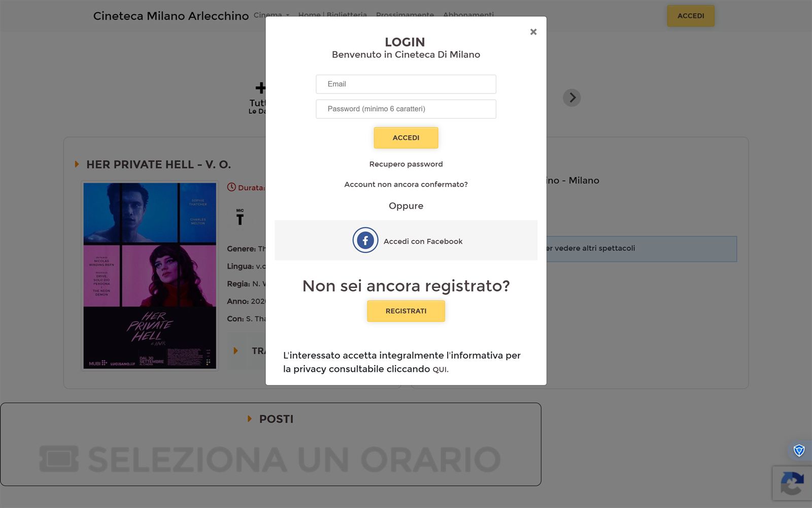
Task: Expand the trailer section triangle
Action: click(235, 351)
